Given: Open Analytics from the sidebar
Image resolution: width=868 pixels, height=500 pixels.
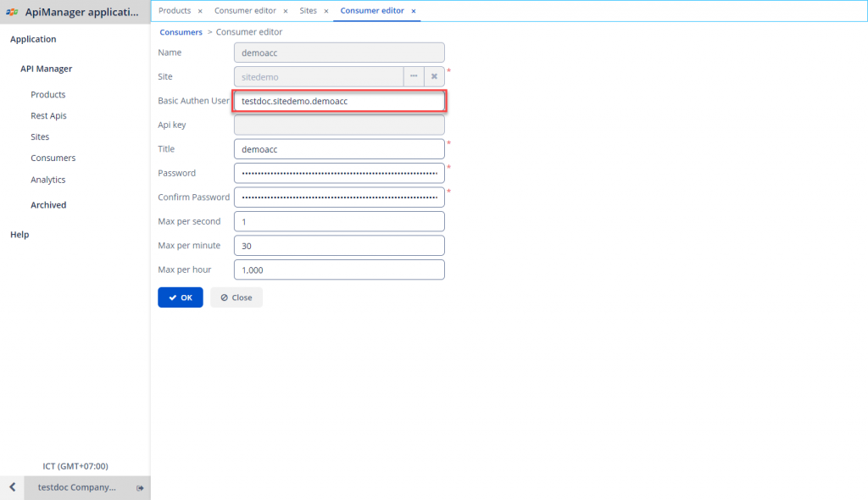Looking at the screenshot, I should pyautogui.click(x=48, y=180).
